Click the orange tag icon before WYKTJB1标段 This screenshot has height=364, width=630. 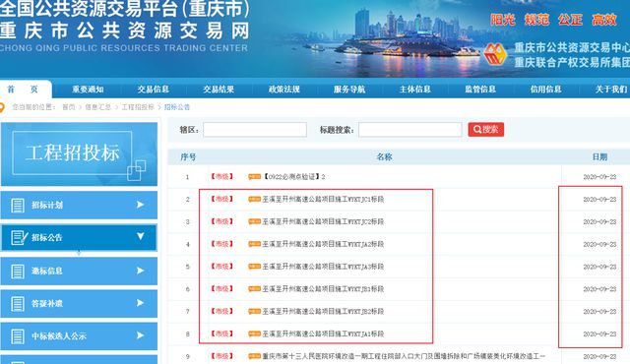pos(254,289)
